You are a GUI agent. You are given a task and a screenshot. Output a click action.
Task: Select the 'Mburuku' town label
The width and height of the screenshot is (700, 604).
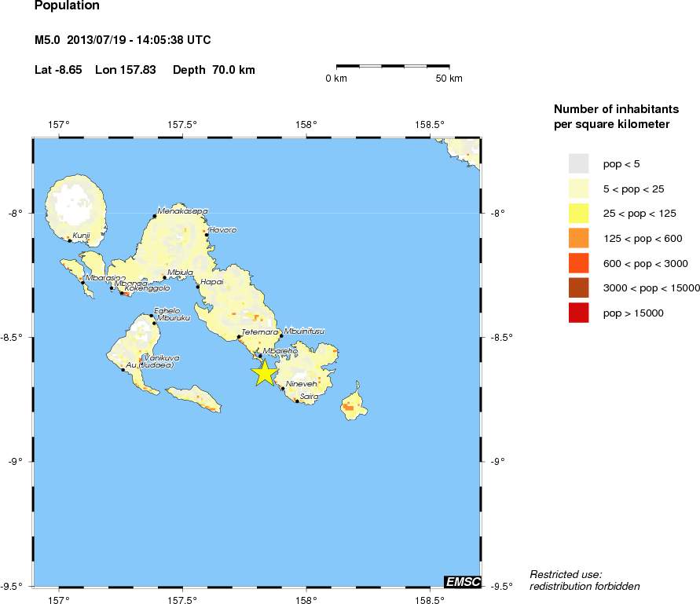click(x=174, y=318)
